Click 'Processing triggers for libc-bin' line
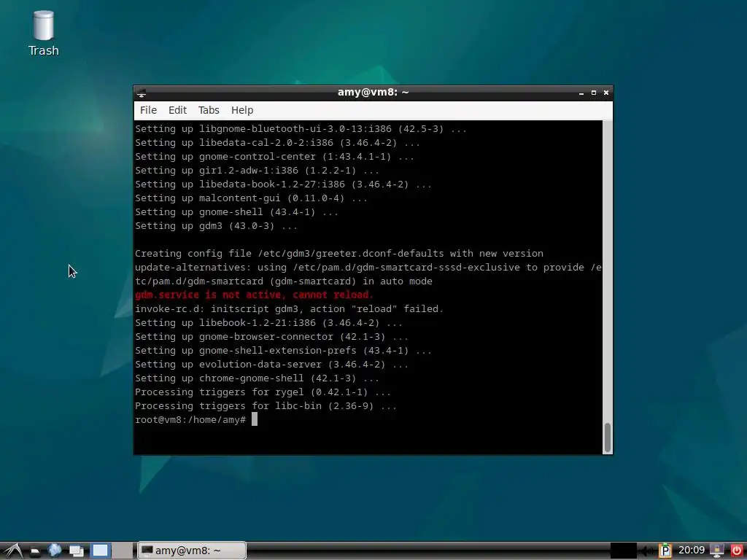747x560 pixels. [266, 405]
